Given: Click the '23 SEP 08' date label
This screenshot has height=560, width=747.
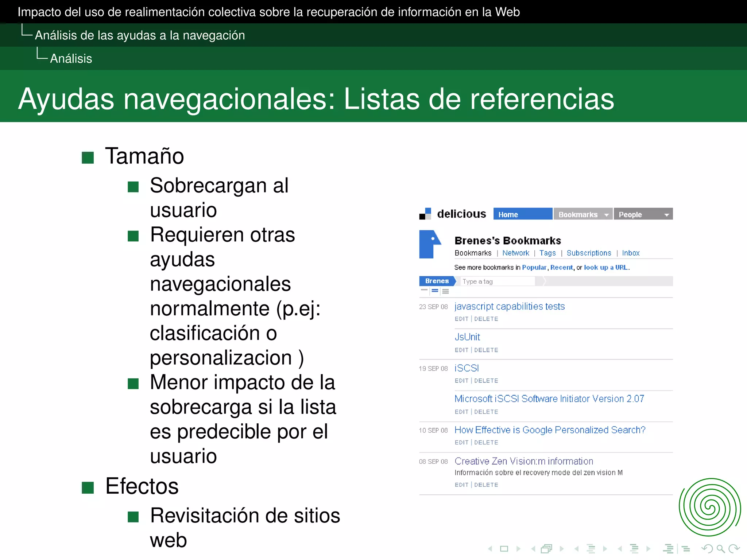Looking at the screenshot, I should coord(433,307).
